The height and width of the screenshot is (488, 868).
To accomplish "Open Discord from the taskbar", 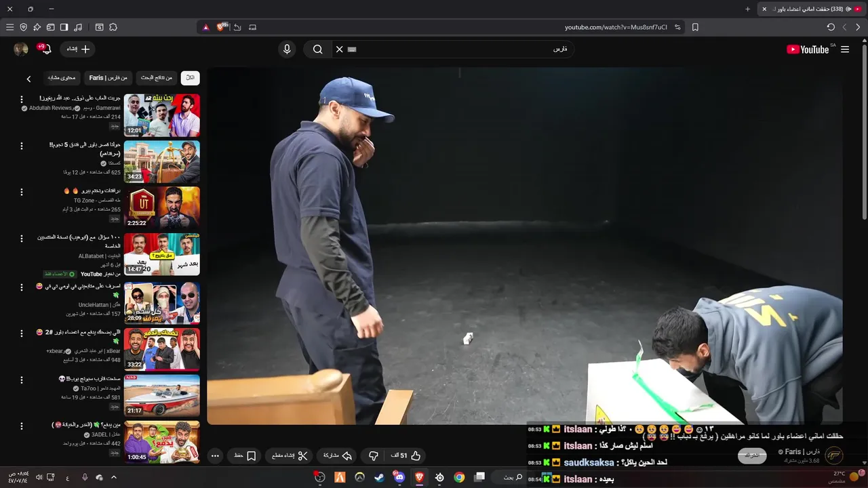I will point(399,477).
